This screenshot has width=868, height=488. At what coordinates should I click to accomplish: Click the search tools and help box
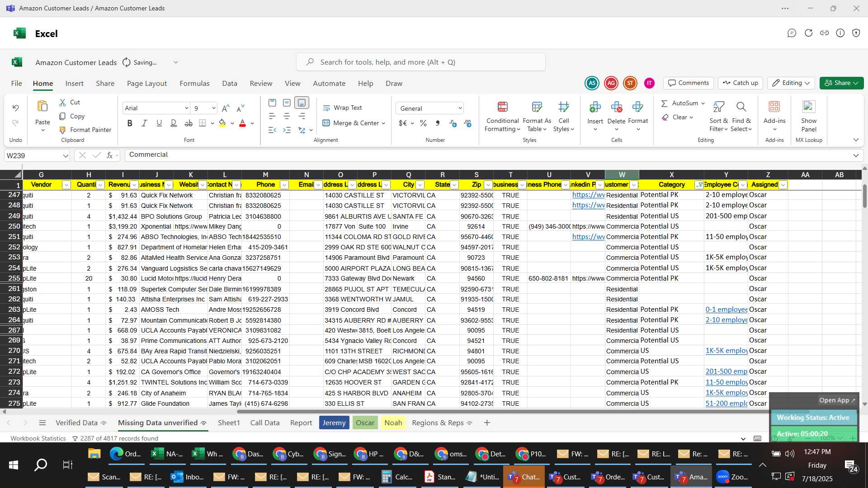(420, 62)
